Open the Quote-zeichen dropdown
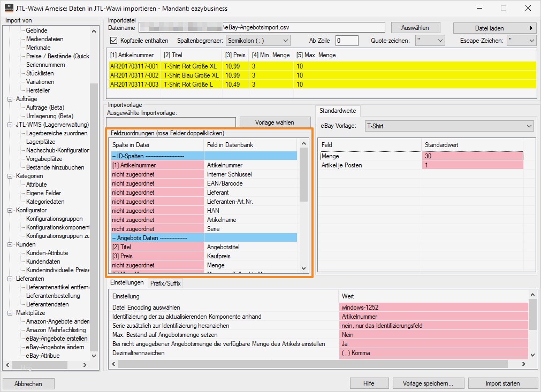This screenshot has height=392, width=541. (x=430, y=41)
